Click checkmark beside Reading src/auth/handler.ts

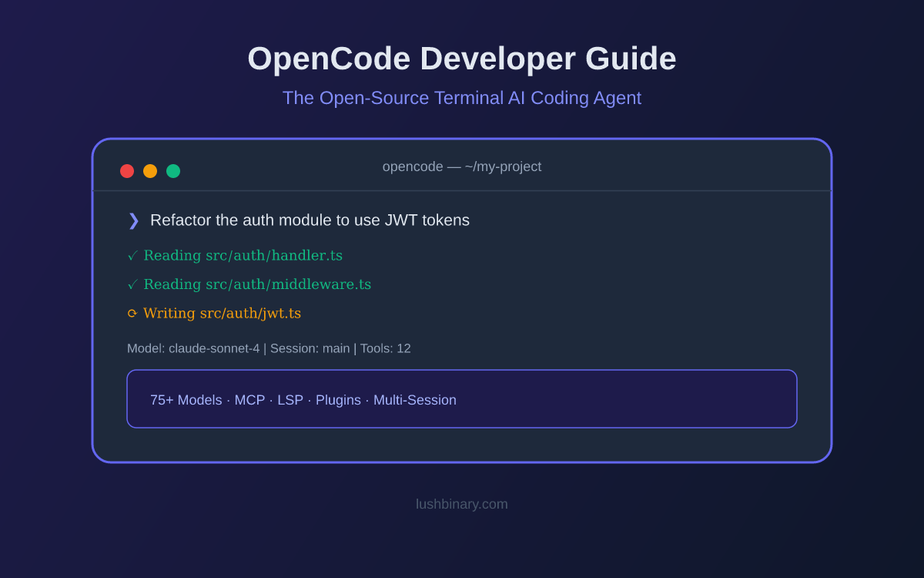click(x=132, y=256)
